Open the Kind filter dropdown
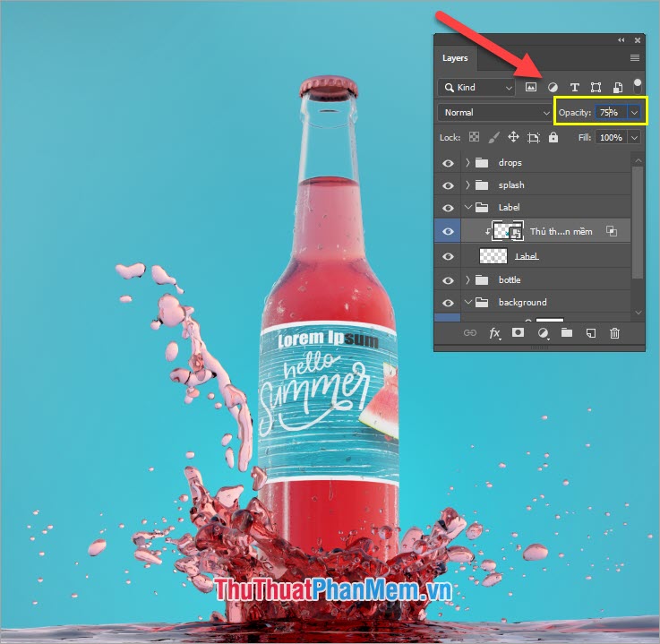 click(476, 88)
